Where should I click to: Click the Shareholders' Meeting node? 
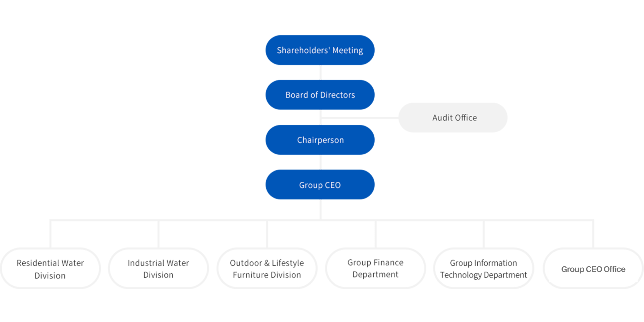coord(320,50)
